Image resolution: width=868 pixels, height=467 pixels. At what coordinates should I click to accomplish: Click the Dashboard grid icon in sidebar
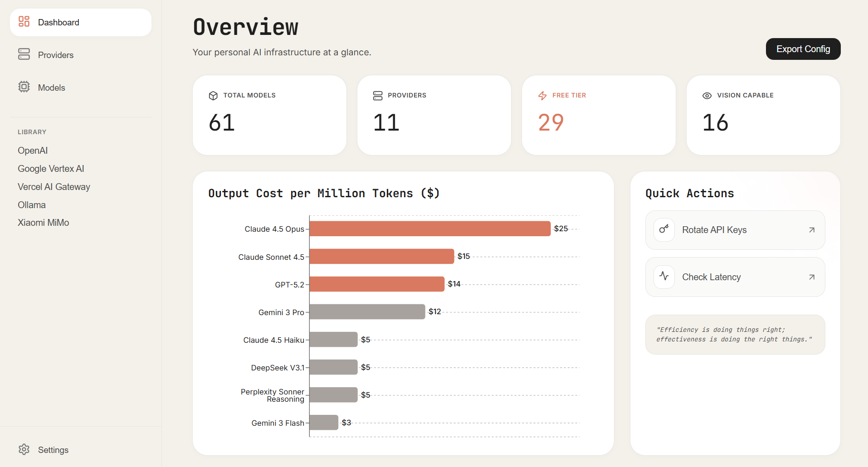tap(24, 22)
